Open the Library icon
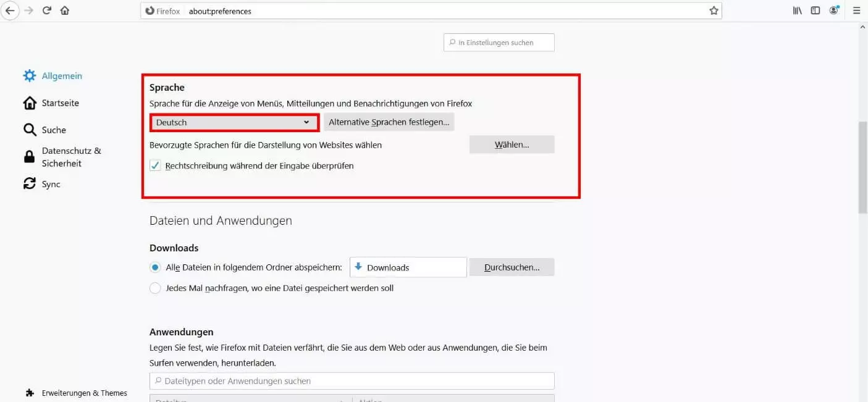This screenshot has width=868, height=402. (x=798, y=10)
